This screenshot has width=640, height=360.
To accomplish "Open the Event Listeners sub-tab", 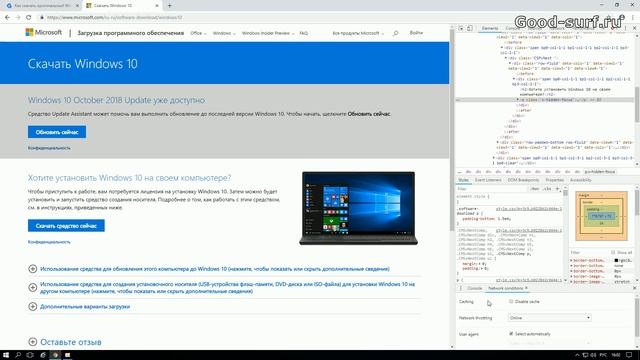I will coord(488,180).
